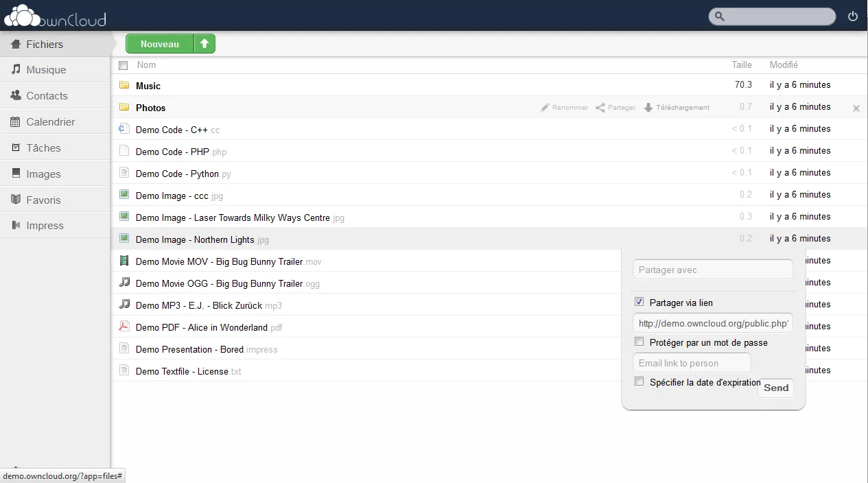Click the Northern Lights image icon
The width and height of the screenshot is (868, 483).
point(124,239)
